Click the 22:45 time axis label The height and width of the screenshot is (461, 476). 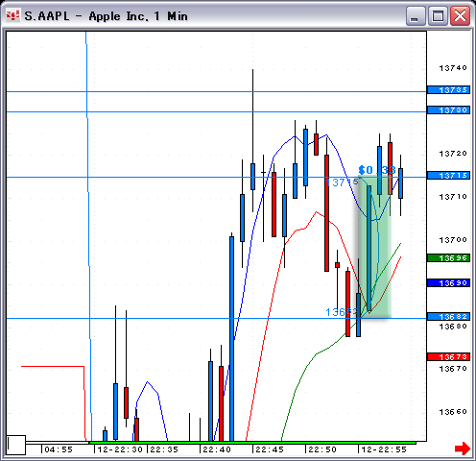pyautogui.click(x=270, y=449)
